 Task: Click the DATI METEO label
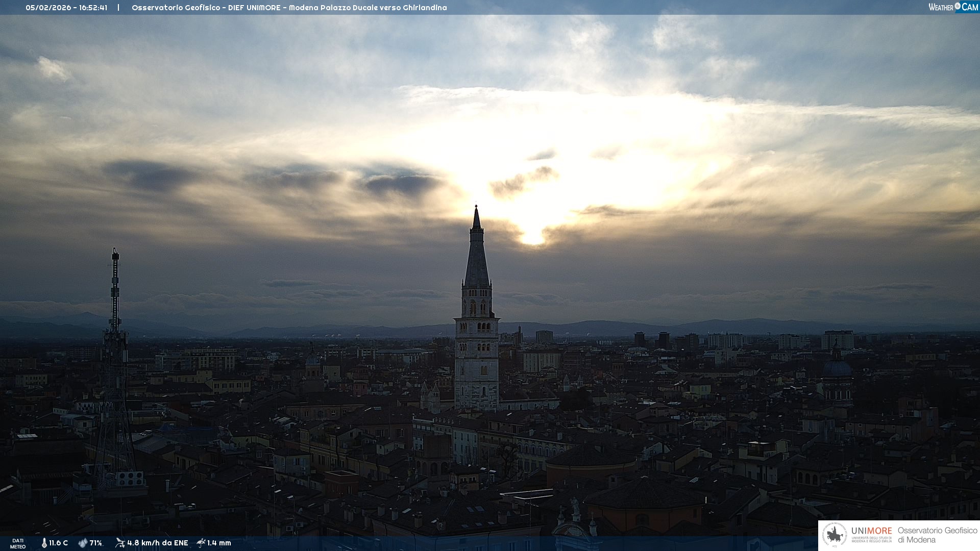pyautogui.click(x=18, y=543)
